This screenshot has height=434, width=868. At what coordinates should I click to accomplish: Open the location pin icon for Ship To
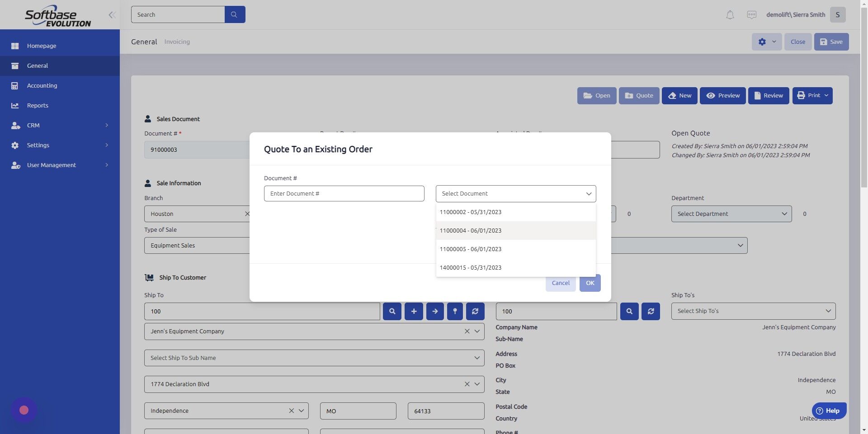(x=455, y=311)
